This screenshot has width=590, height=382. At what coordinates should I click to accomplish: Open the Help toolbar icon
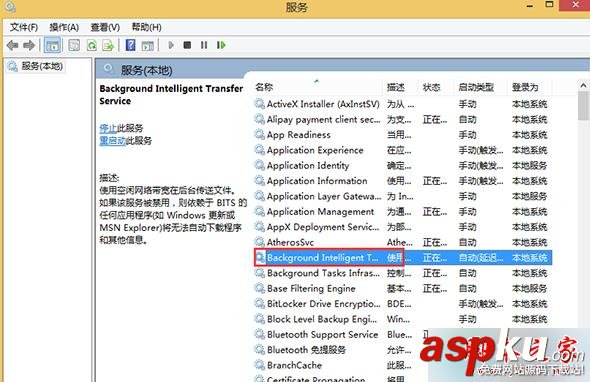(x=130, y=45)
